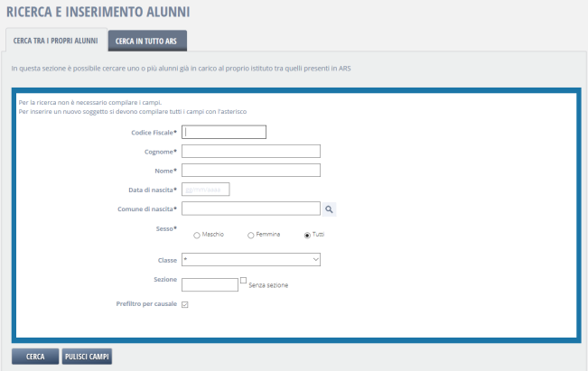
Task: Click the Comune di nascita text box
Action: point(251,209)
